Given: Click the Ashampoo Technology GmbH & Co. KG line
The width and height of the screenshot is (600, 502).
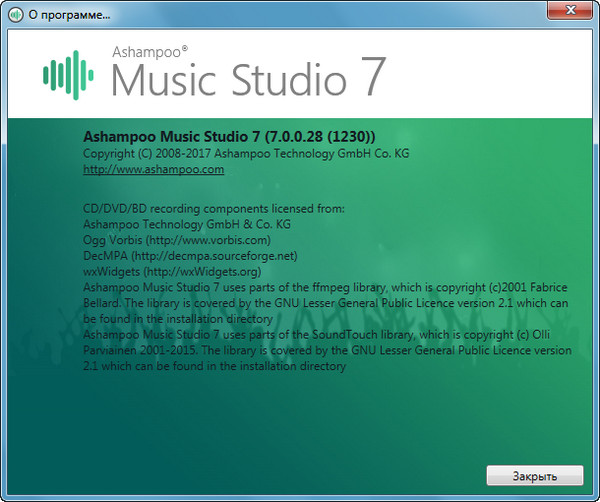Looking at the screenshot, I should (x=187, y=224).
